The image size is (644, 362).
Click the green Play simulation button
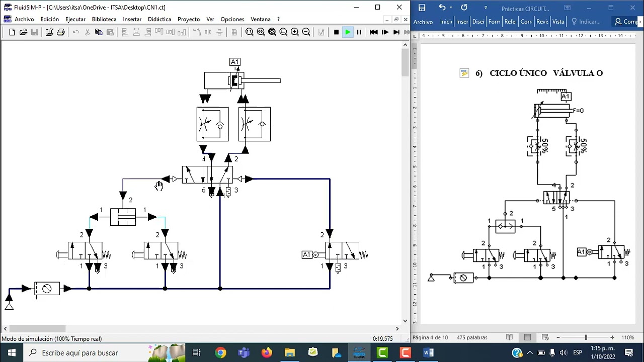click(348, 32)
